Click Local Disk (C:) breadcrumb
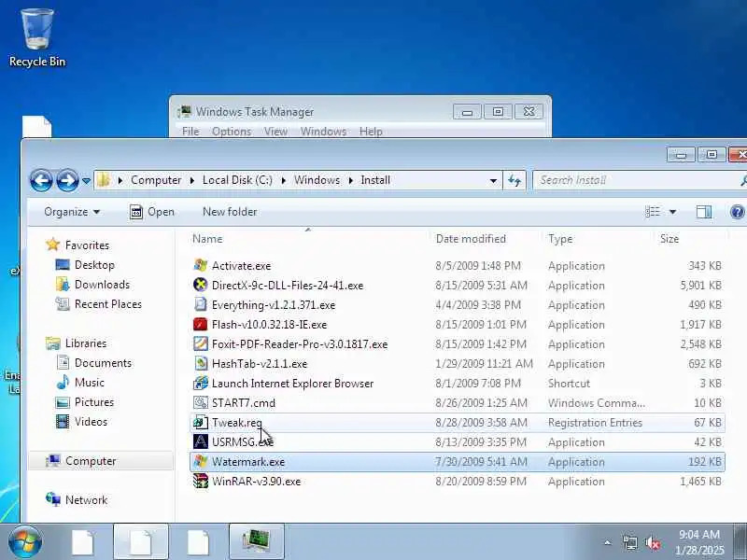Image resolution: width=747 pixels, height=560 pixels. point(237,180)
